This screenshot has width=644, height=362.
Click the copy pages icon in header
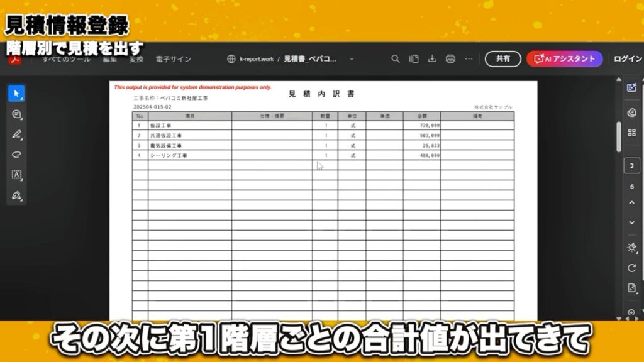(414, 58)
